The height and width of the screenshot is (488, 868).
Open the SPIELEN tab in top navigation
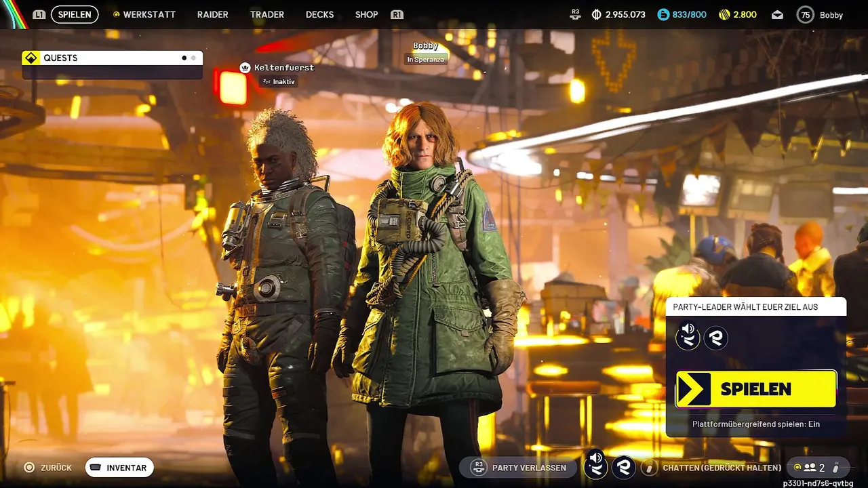tap(75, 14)
